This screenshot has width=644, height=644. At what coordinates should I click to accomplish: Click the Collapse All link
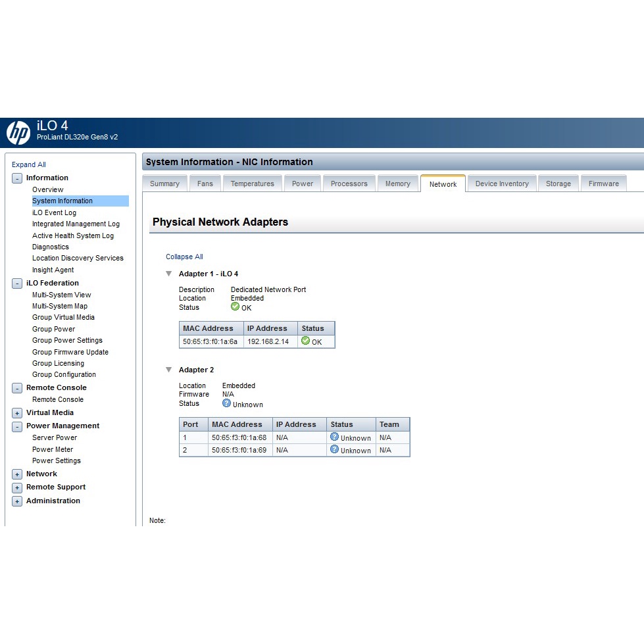pyautogui.click(x=184, y=257)
